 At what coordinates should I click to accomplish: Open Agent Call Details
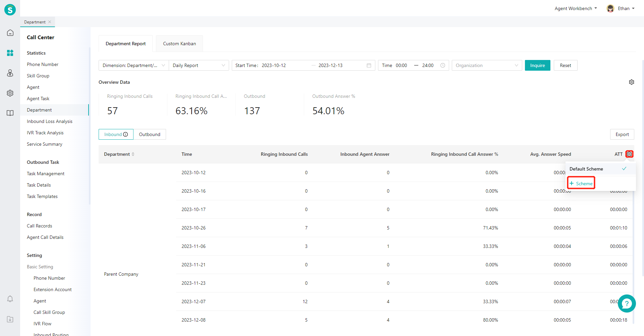point(45,237)
